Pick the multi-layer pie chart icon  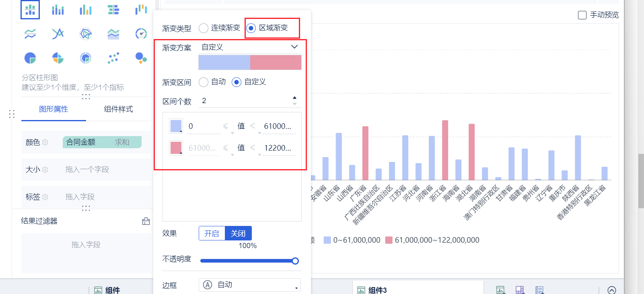click(86, 58)
